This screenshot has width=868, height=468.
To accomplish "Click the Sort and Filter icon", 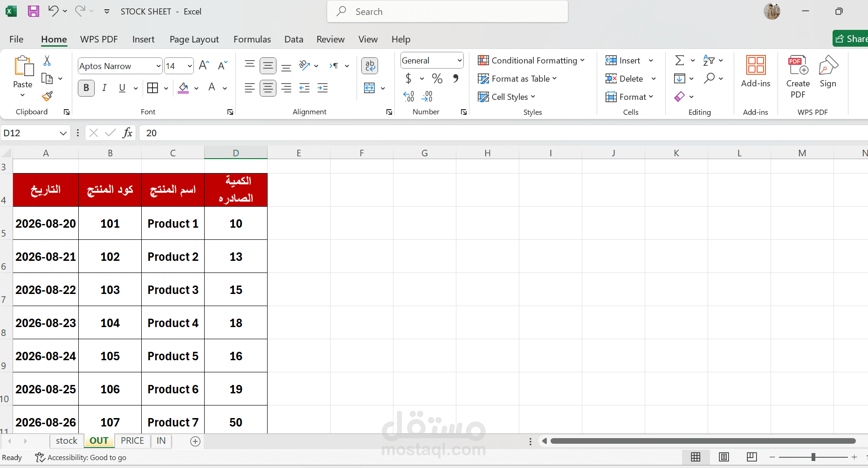I will click(709, 61).
